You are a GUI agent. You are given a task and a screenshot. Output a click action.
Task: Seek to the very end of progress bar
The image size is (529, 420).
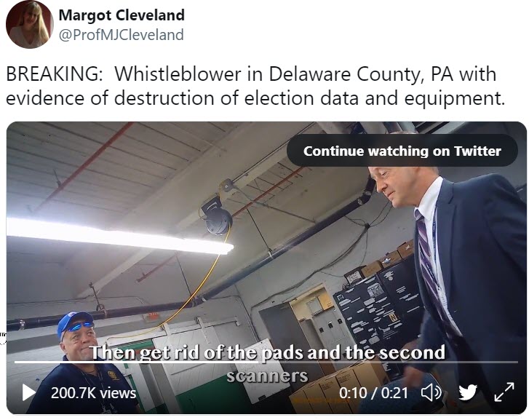click(x=517, y=362)
